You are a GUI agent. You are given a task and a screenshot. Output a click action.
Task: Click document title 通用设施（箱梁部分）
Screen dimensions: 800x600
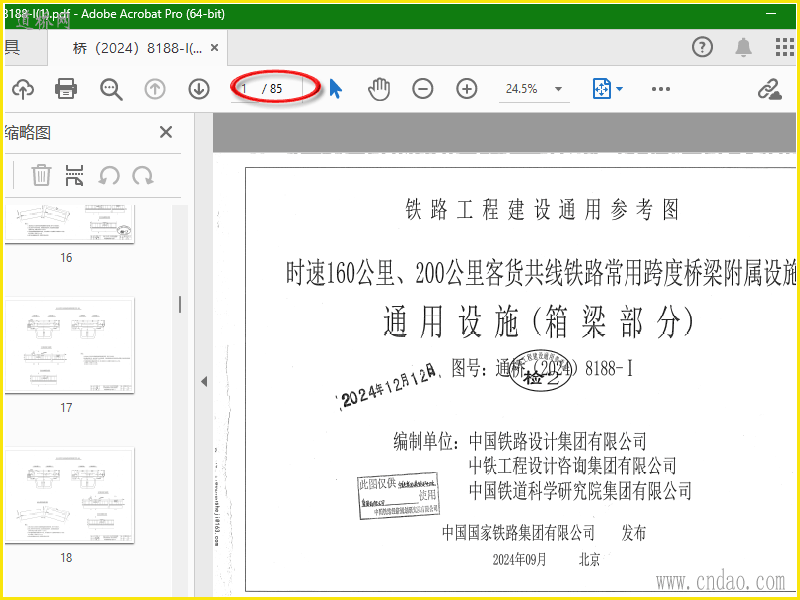539,323
